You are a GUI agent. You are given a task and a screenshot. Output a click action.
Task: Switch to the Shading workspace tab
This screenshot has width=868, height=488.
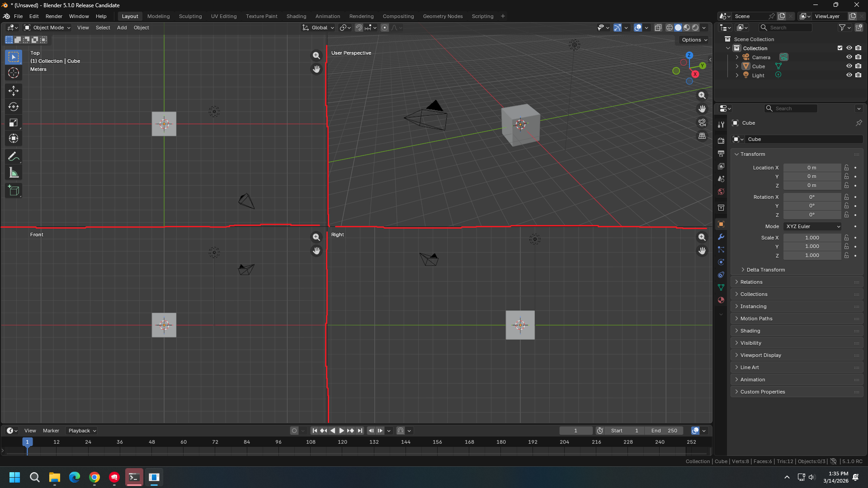coord(296,16)
